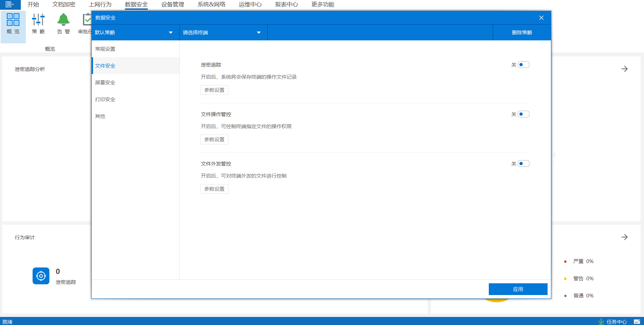
Task: Select the 屏幕安全 category in the sidebar
Action: [105, 82]
